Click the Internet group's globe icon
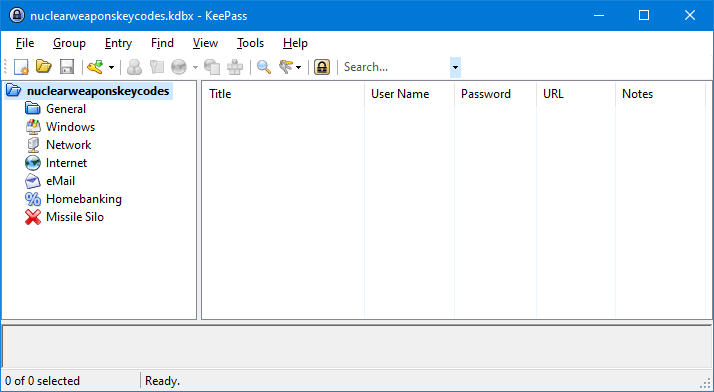This screenshot has height=392, width=714. click(33, 163)
